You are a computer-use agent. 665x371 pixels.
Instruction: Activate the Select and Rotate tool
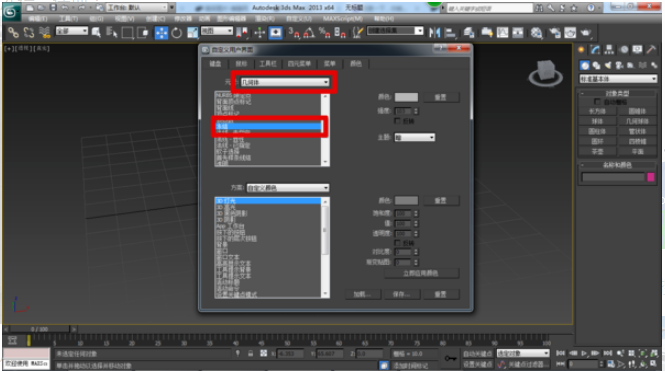176,32
